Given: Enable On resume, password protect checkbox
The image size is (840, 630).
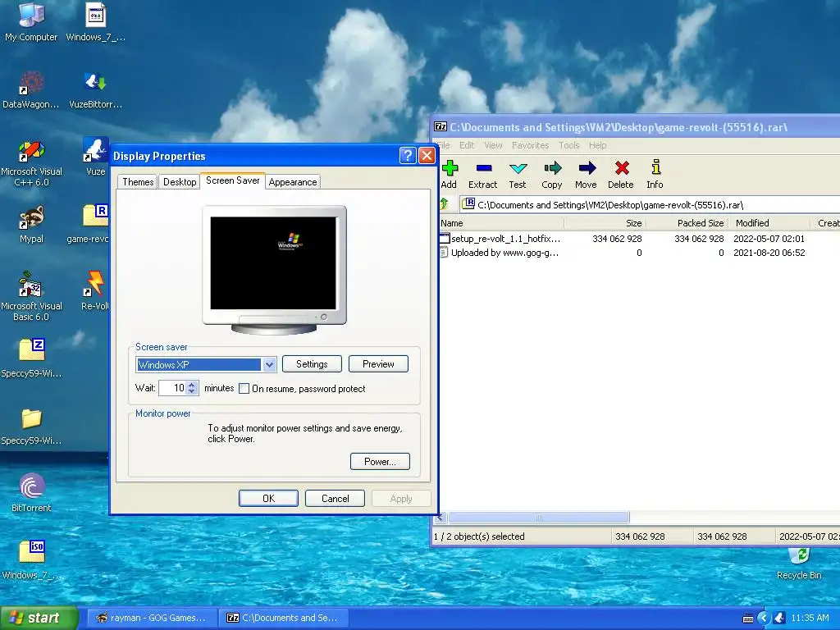Looking at the screenshot, I should 244,388.
